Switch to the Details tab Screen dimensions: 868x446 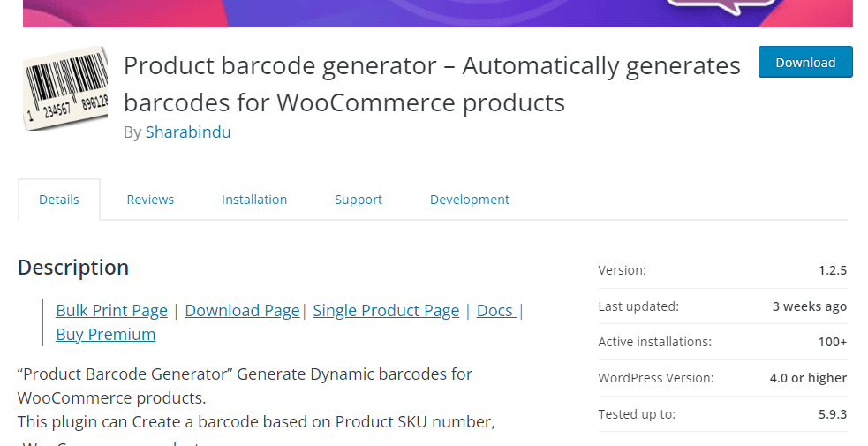pos(58,200)
